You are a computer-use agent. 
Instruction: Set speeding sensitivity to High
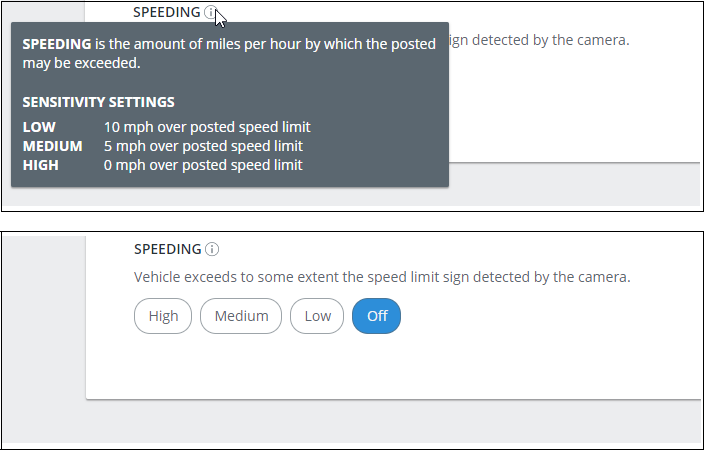[x=163, y=316]
